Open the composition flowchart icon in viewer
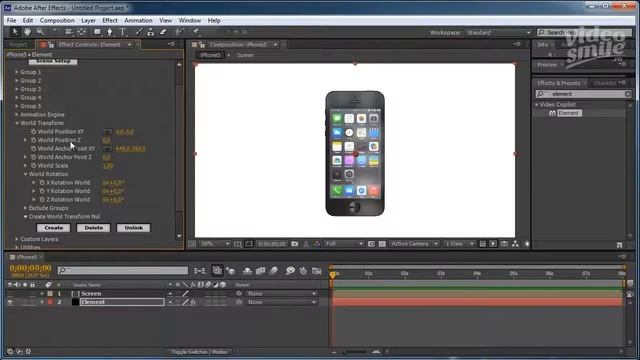 (515, 244)
